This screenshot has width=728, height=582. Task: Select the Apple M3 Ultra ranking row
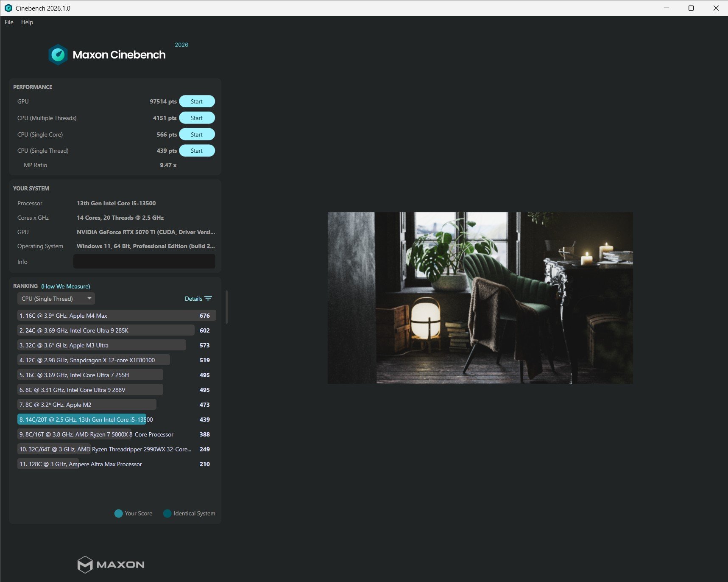coord(117,345)
